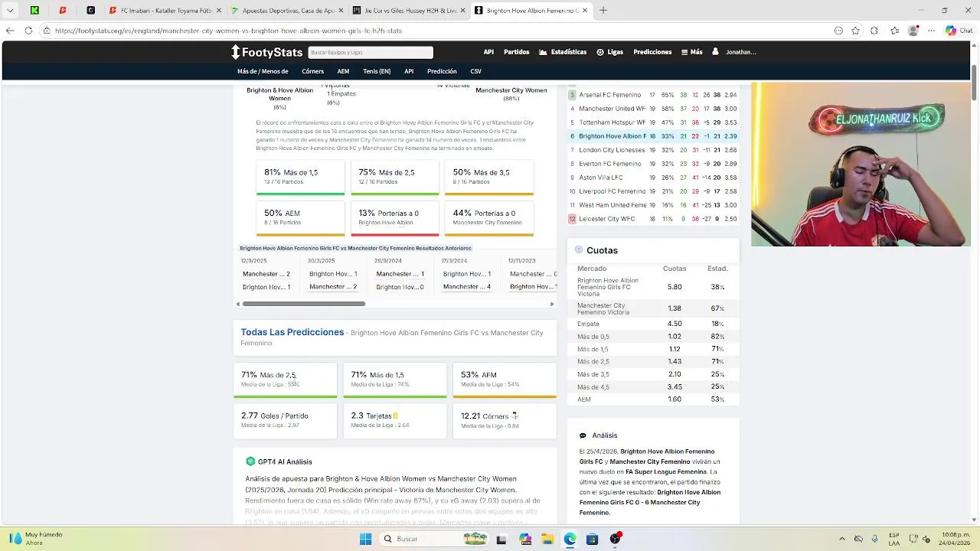
Task: Open browser settings three-dots menu
Action: tap(931, 31)
